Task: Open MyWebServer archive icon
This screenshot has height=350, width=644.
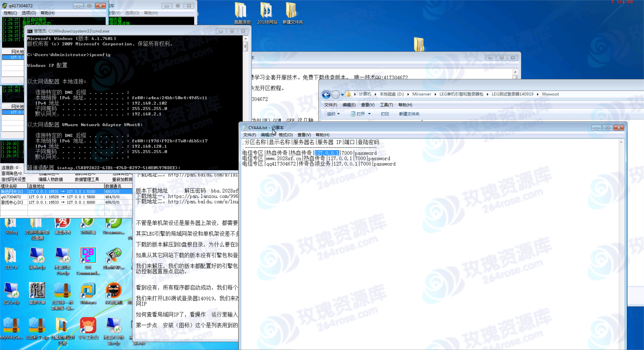Action: point(11,328)
